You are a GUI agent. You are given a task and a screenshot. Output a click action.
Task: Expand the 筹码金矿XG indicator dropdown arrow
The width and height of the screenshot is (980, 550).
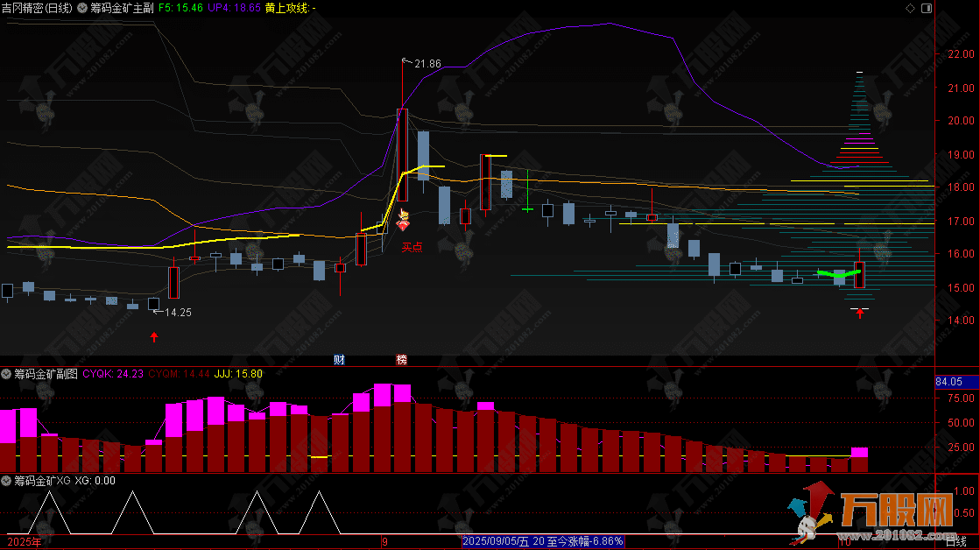[7, 481]
